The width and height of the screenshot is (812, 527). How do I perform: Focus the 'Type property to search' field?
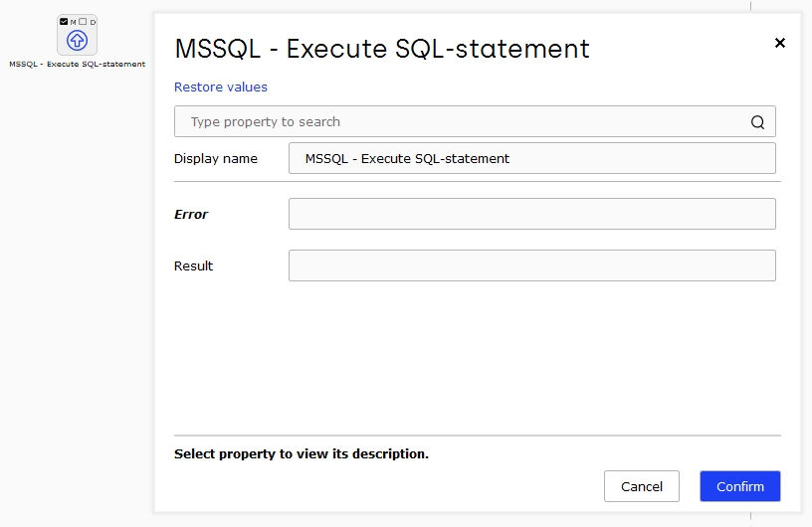click(475, 121)
